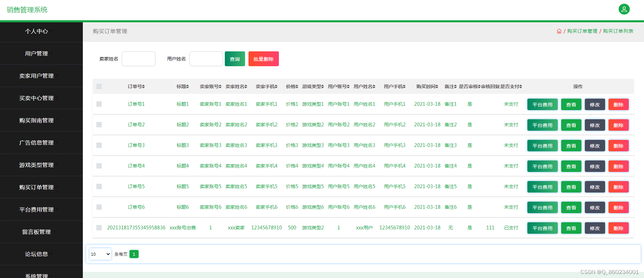
Task: Click xxx用户 cell in last row
Action: coord(364,228)
